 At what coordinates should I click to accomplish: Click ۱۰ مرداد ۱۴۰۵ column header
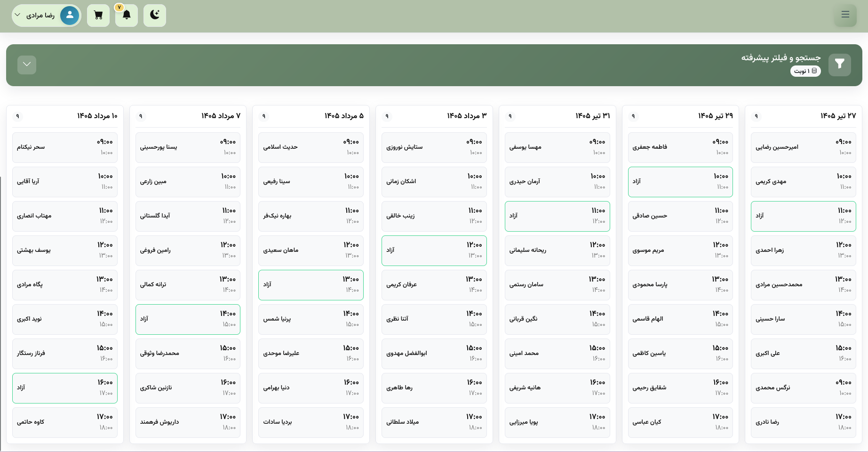click(x=97, y=116)
